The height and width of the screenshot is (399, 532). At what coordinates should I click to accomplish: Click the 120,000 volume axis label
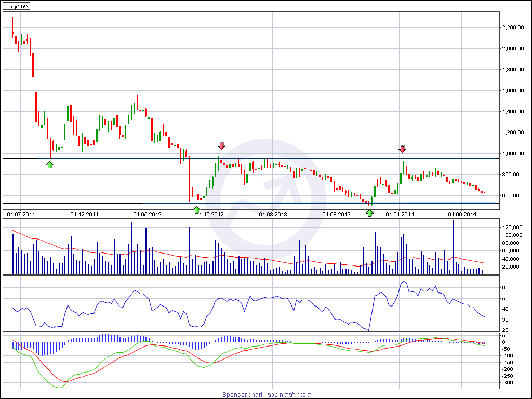[512, 228]
